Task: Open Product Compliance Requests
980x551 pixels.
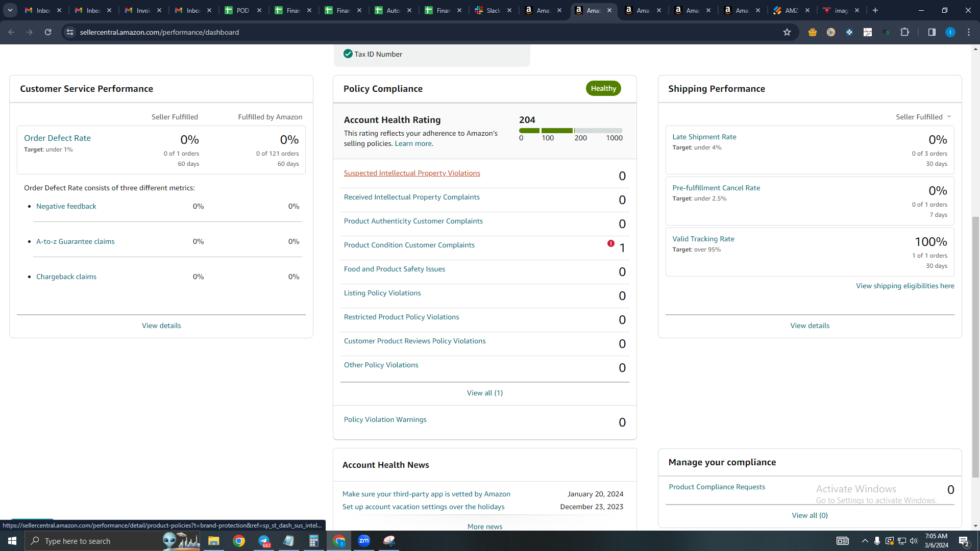Action: click(x=717, y=487)
